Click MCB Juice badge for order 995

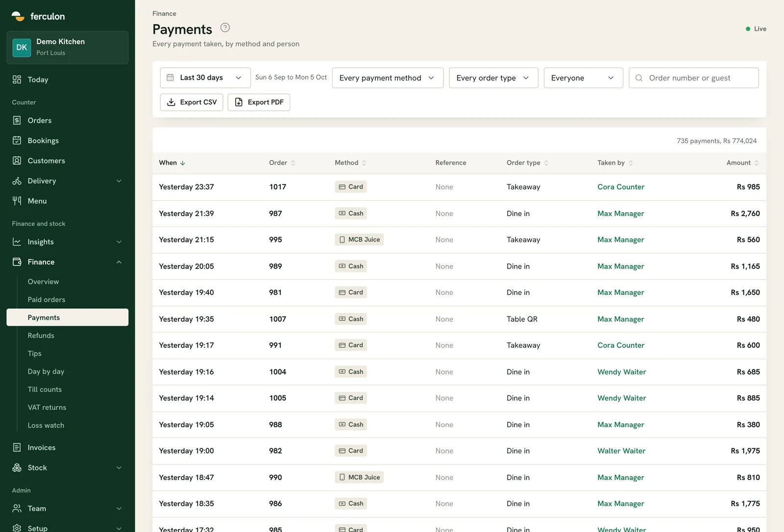point(359,240)
